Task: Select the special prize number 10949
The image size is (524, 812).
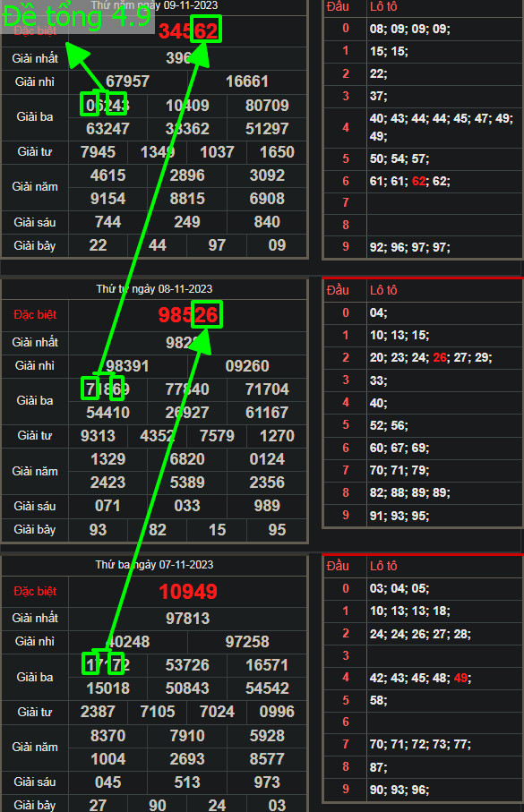Action: pyautogui.click(x=187, y=592)
